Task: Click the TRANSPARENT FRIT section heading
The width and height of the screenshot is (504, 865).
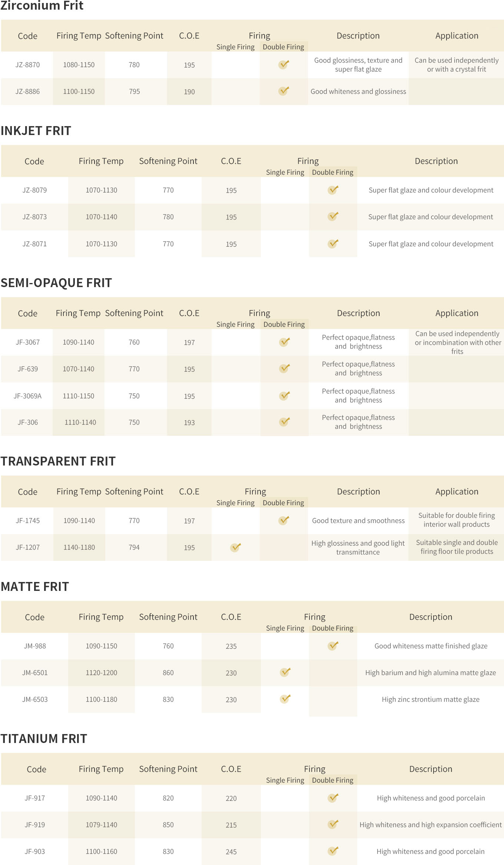Action: (58, 461)
